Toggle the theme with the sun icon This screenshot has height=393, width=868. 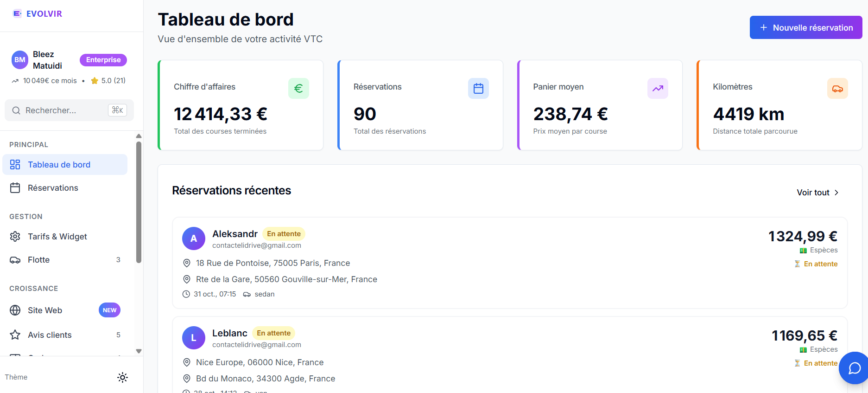pos(122,377)
